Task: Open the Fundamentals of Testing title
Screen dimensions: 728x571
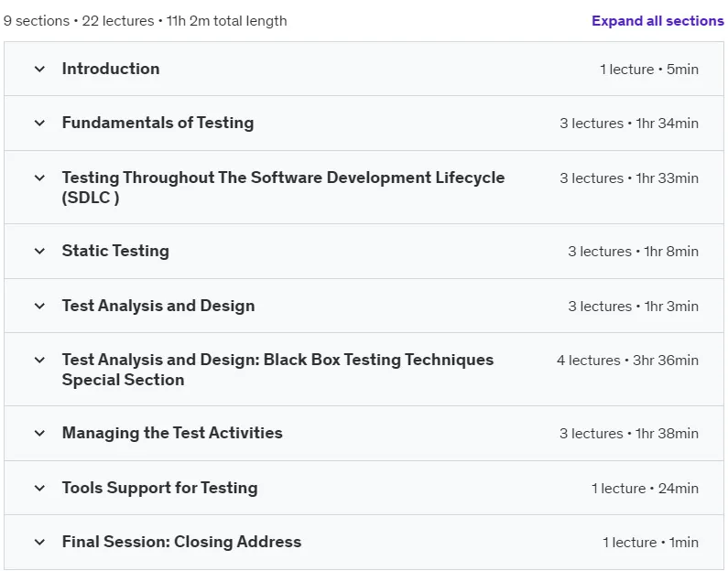Action: click(x=158, y=123)
